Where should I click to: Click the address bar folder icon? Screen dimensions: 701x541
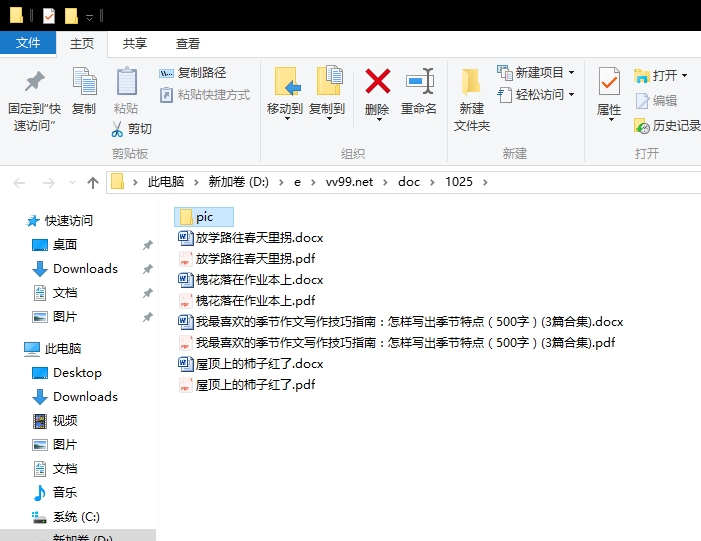pos(118,182)
